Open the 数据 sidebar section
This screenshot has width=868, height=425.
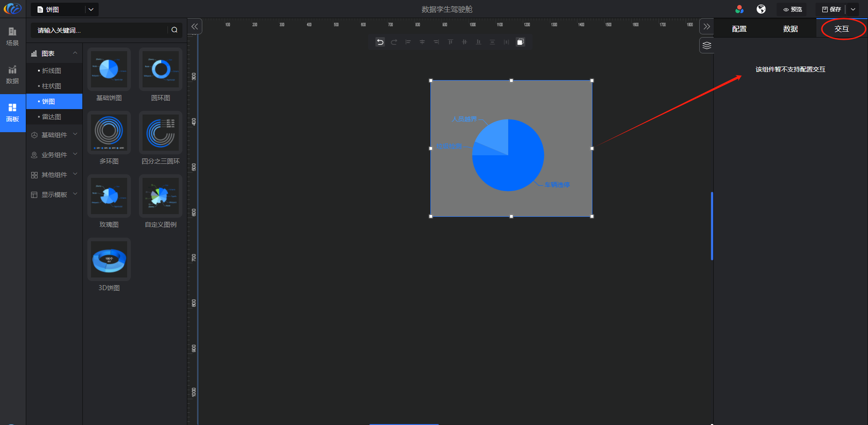13,75
